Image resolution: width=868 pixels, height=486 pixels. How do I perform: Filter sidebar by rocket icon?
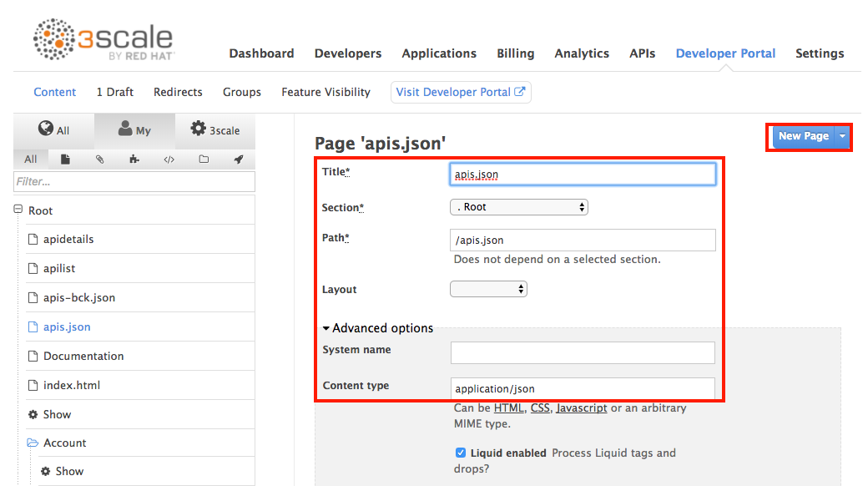tap(238, 159)
